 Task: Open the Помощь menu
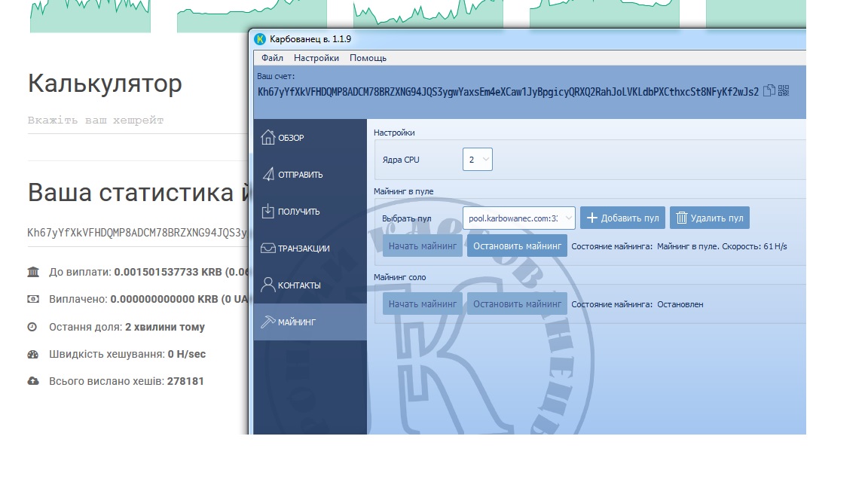tap(368, 58)
